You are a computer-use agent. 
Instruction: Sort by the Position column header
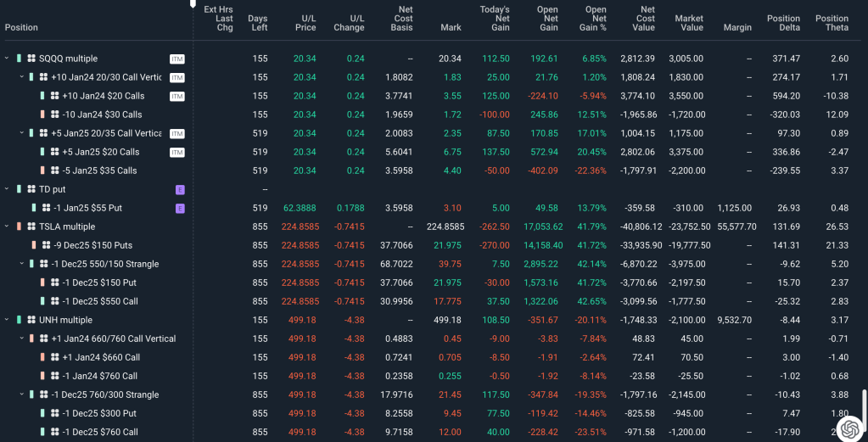pyautogui.click(x=21, y=27)
